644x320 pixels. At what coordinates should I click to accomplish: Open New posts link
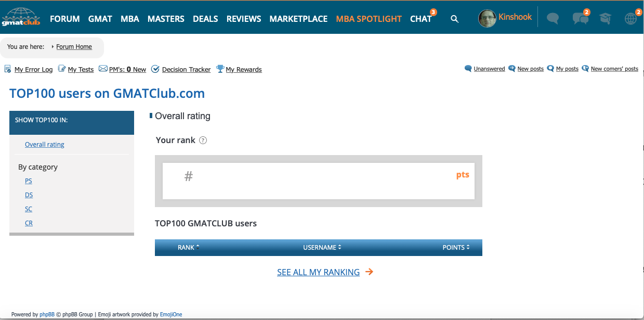[531, 69]
